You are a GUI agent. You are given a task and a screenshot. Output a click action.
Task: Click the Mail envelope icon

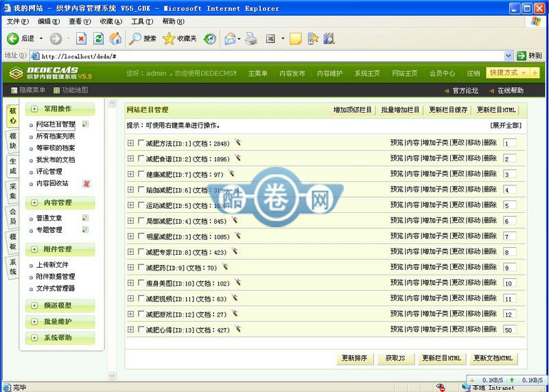[230, 38]
